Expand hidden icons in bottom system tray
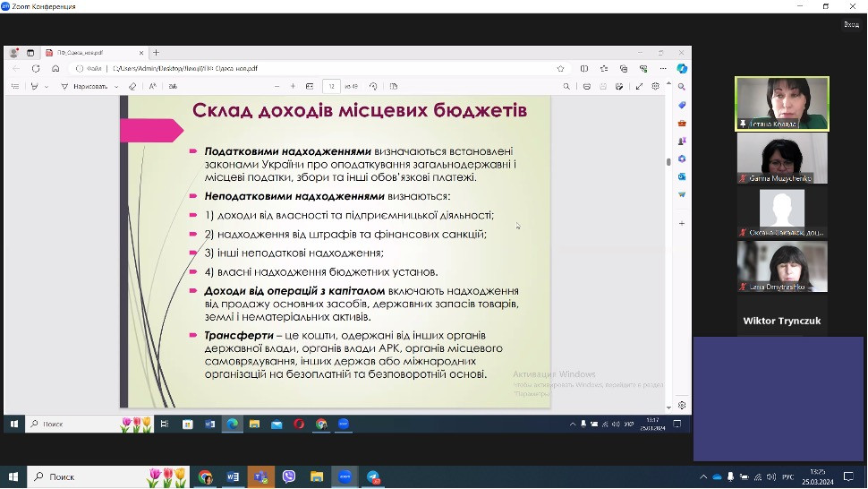Screen dimensions: 868x489 pos(703,476)
